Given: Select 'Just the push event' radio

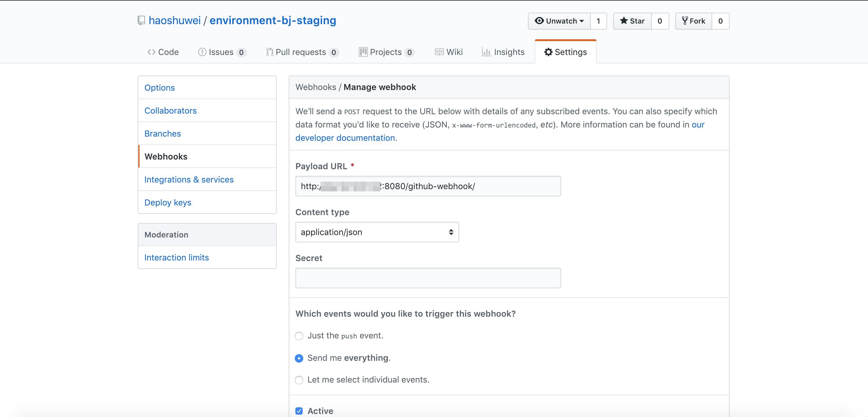Looking at the screenshot, I should click(299, 336).
